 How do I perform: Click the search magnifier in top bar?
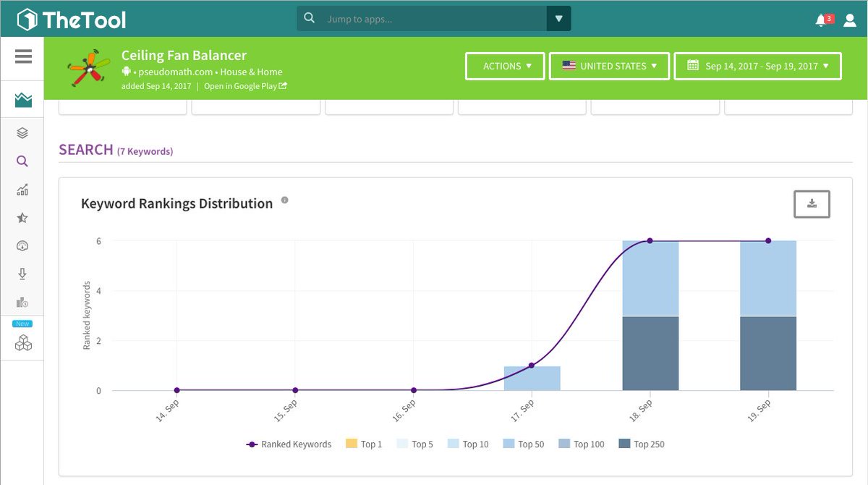(x=310, y=19)
